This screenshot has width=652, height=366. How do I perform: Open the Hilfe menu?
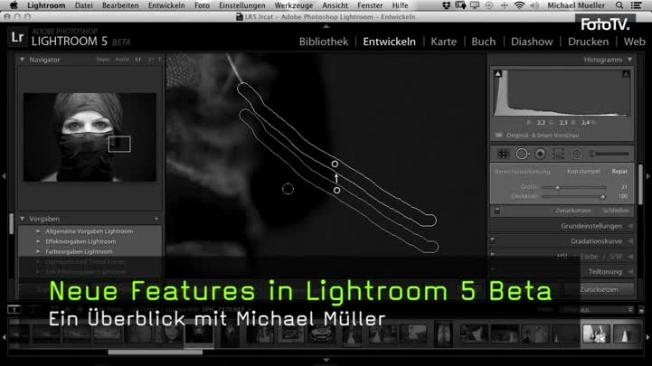[x=400, y=5]
